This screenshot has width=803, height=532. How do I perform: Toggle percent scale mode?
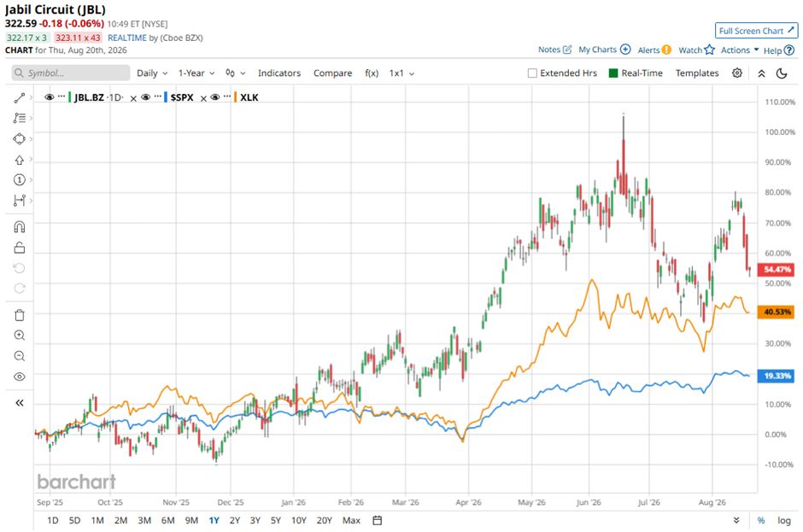coord(761,520)
